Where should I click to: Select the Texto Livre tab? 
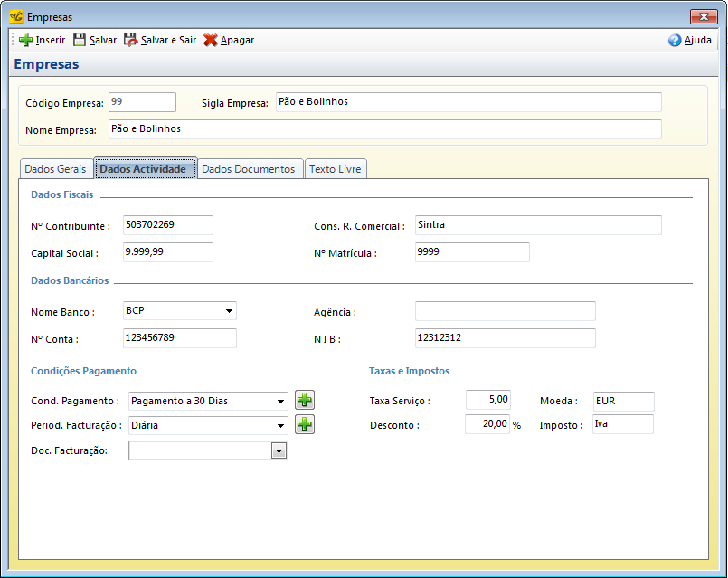[x=335, y=169]
